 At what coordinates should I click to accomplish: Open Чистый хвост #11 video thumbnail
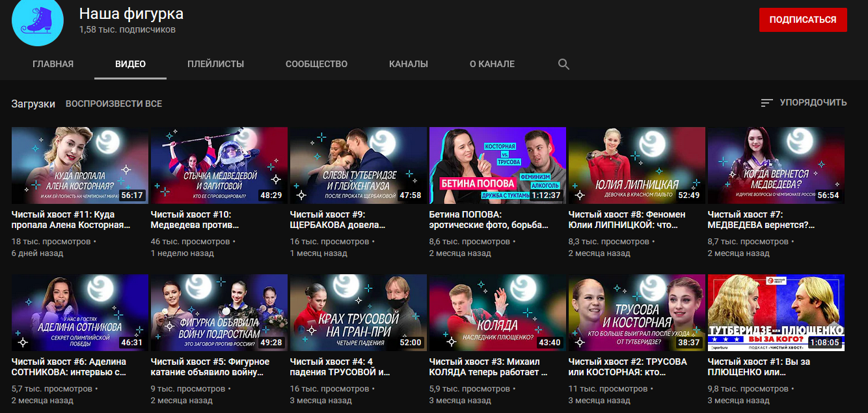[x=80, y=165]
